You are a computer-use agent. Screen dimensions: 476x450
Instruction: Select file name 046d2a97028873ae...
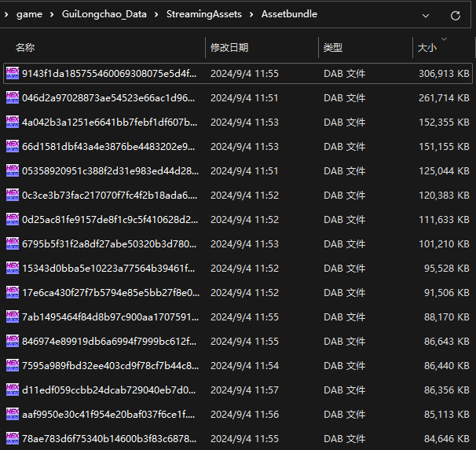[108, 97]
